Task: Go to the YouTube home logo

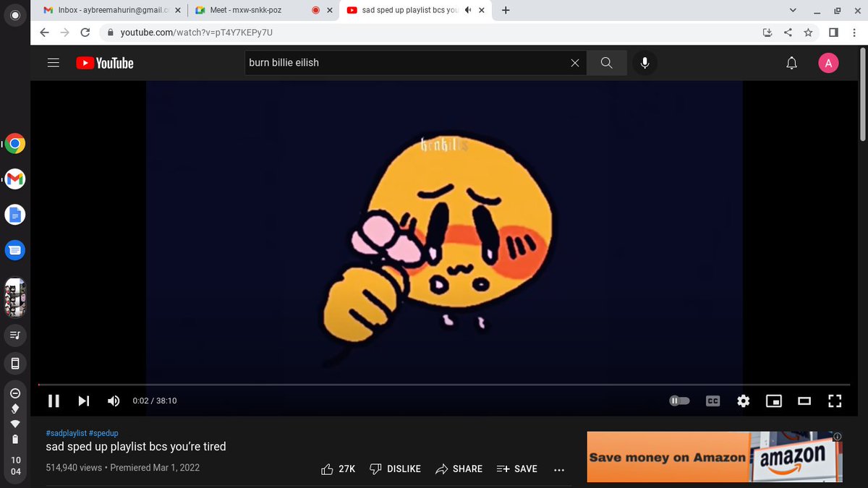Action: (105, 64)
